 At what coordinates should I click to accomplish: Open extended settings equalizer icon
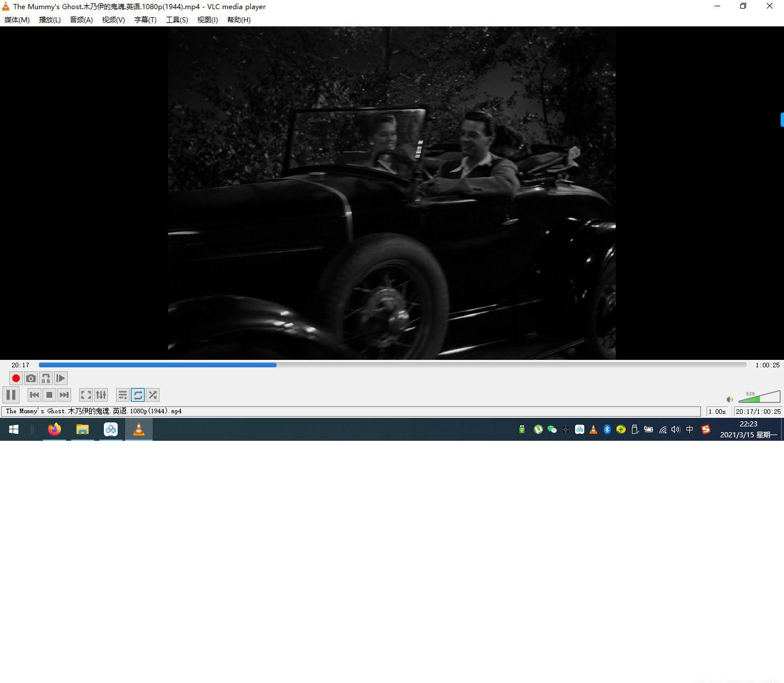tap(101, 395)
